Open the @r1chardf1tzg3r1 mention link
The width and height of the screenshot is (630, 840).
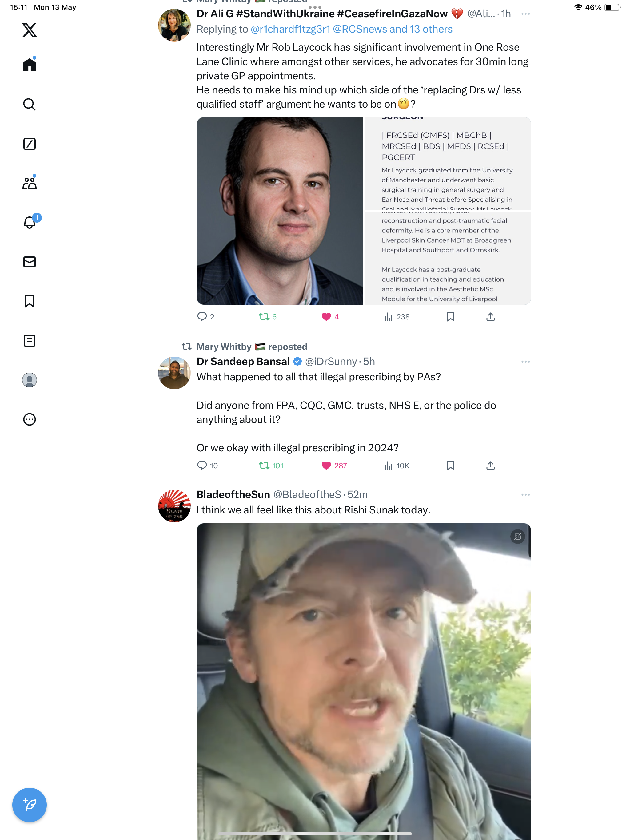click(290, 29)
